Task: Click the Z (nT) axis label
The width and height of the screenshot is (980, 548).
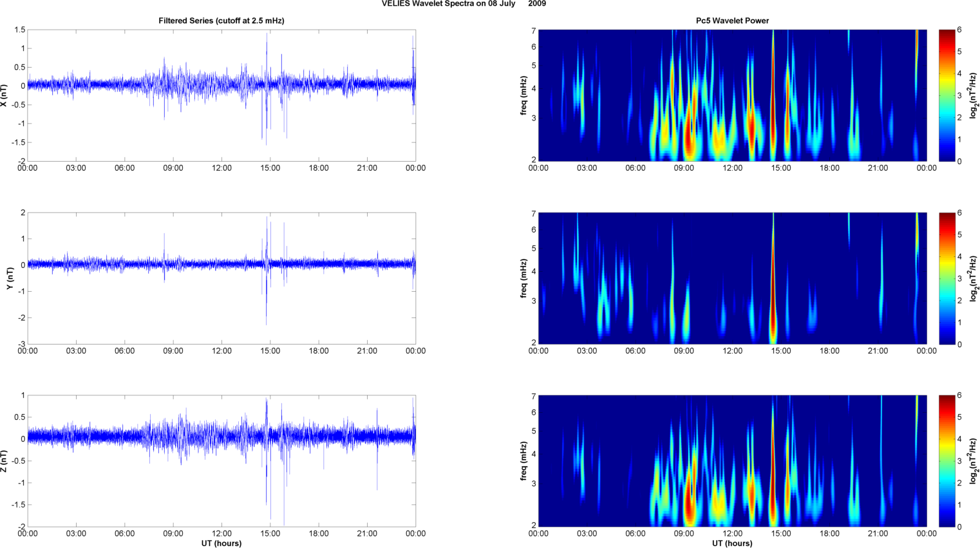Action: tap(5, 461)
